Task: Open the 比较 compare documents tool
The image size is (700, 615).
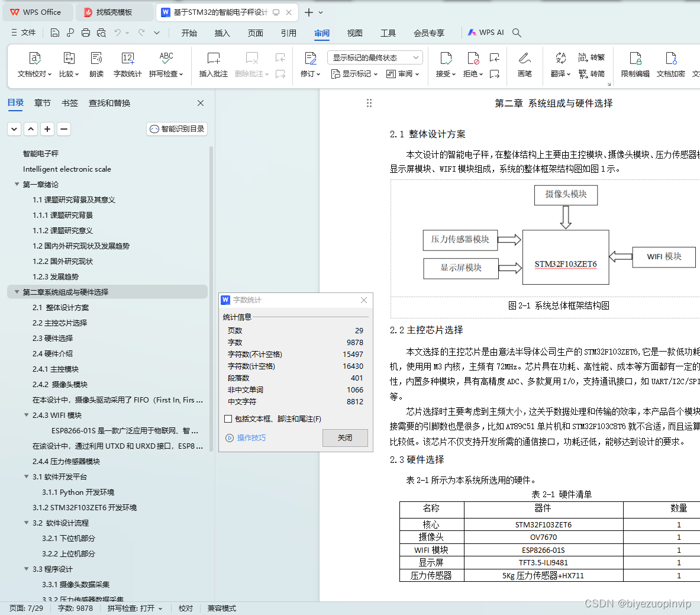Action: click(x=69, y=65)
